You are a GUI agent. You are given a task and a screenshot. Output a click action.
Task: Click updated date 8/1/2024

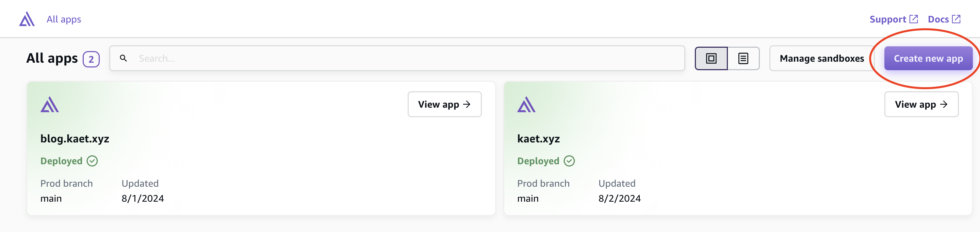[x=143, y=198]
